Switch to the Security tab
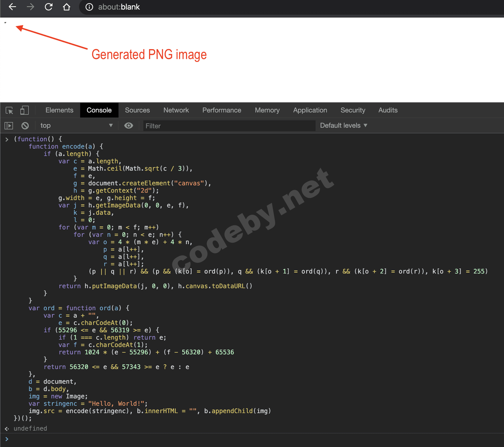504x447 pixels. [353, 110]
